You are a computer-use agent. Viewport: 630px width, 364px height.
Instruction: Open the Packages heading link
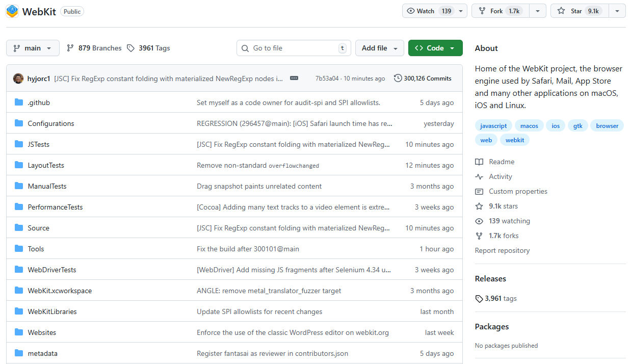492,327
